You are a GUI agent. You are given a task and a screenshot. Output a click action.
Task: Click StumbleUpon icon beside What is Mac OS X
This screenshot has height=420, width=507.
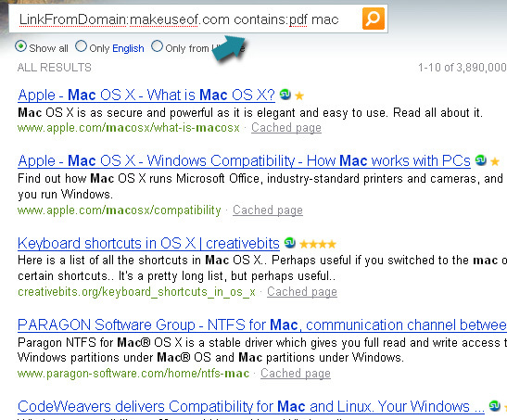tap(285, 95)
